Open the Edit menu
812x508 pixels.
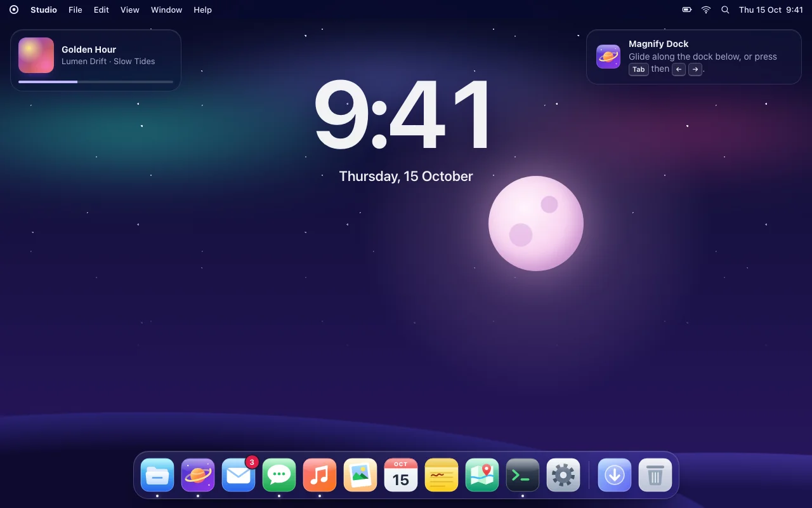[101, 10]
